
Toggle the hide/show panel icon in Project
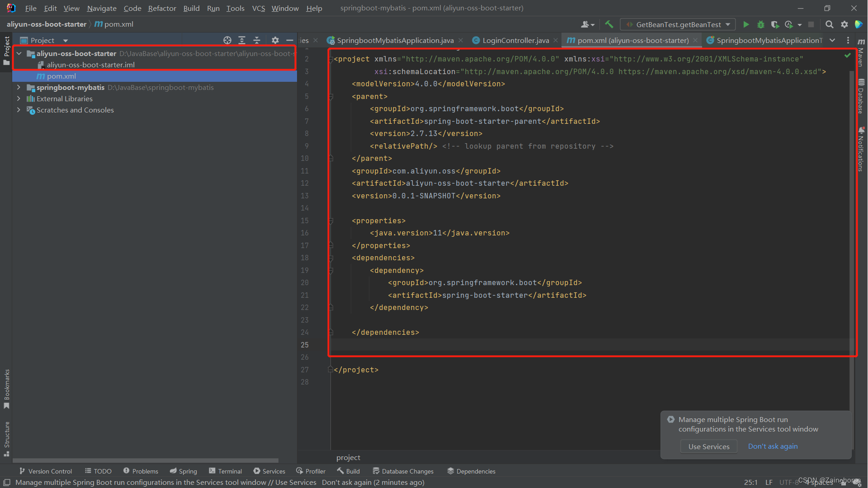[289, 40]
